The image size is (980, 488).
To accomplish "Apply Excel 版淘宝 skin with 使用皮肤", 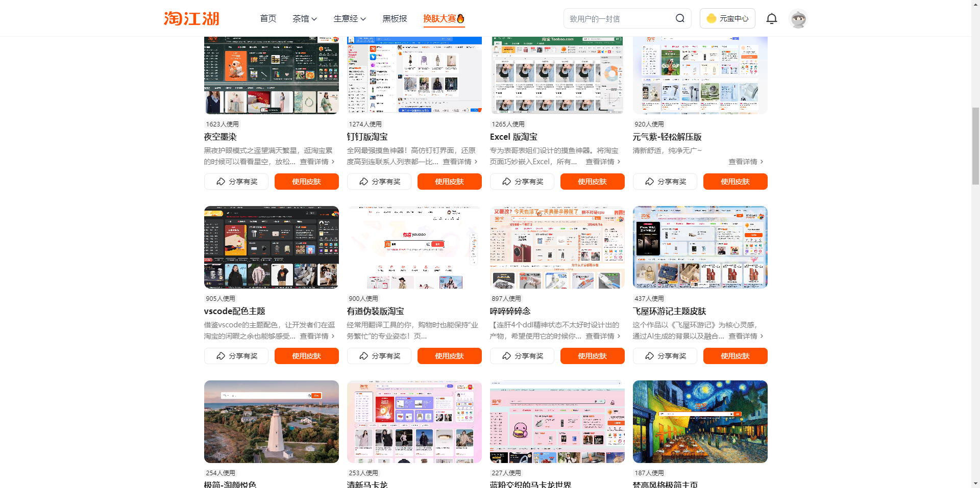I will 593,182.
